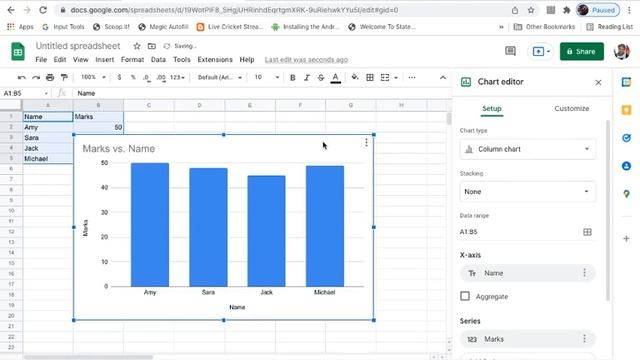
Task: Open the Edit menu
Action: (60, 60)
